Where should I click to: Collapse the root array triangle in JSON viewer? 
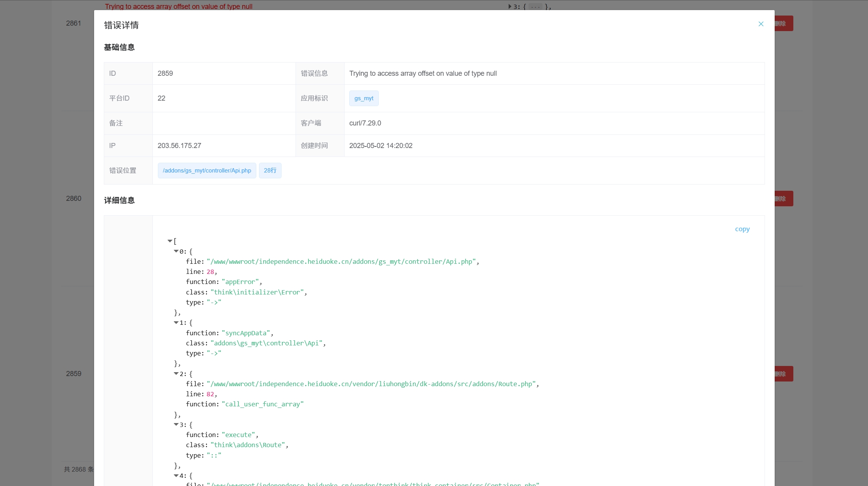(170, 241)
